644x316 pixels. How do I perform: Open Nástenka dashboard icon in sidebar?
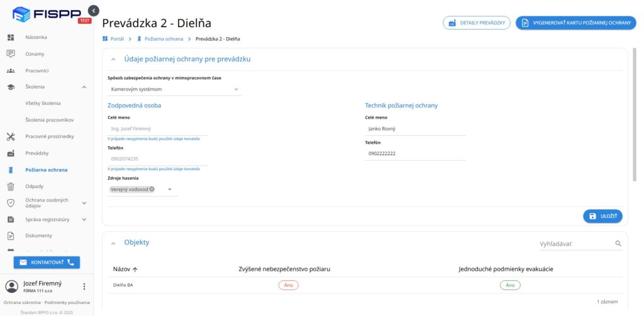point(11,37)
